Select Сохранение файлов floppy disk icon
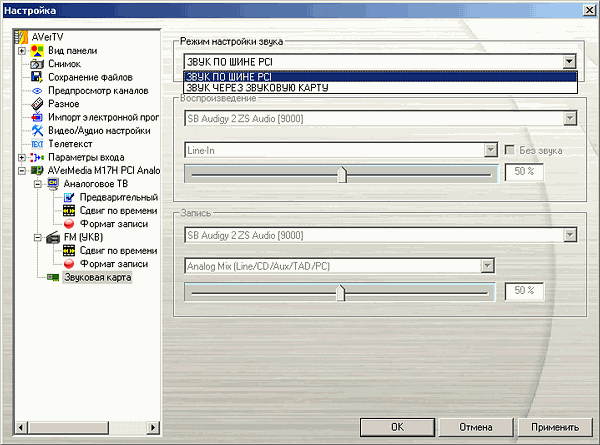The height and width of the screenshot is (445, 600). [37, 76]
